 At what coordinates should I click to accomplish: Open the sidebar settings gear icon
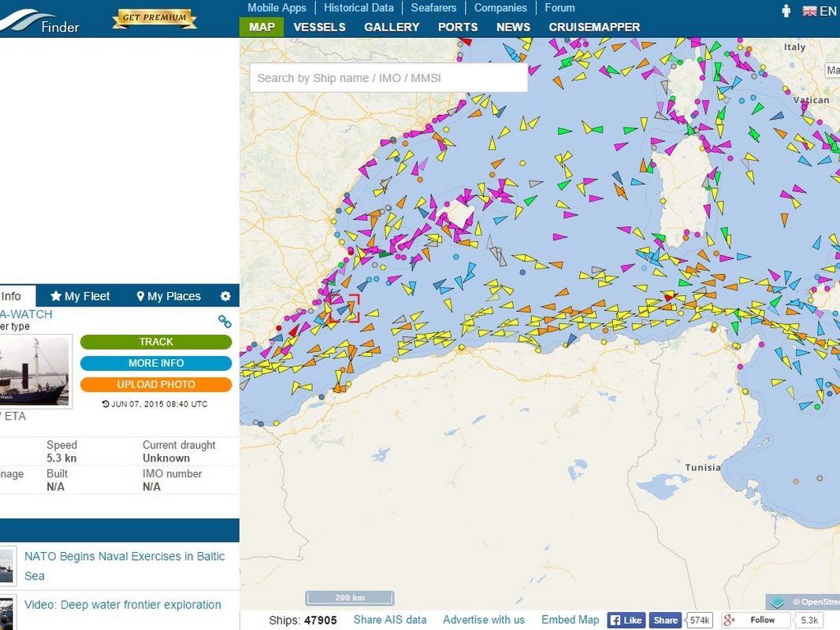225,296
